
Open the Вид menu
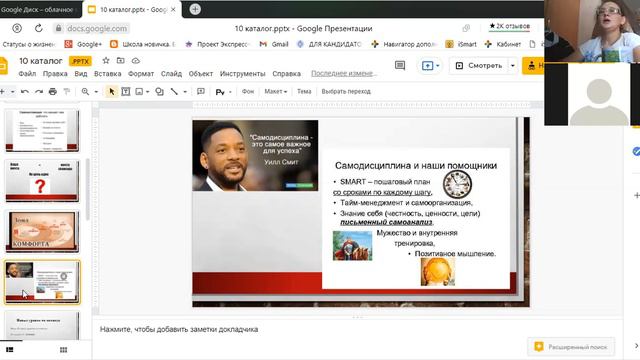pyautogui.click(x=81, y=74)
